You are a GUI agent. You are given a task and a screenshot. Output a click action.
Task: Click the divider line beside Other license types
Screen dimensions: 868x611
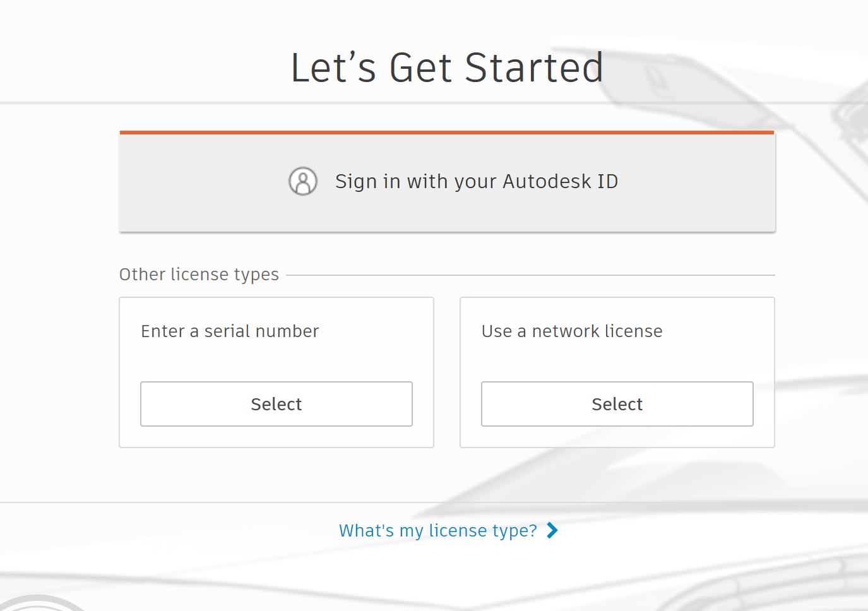(530, 275)
